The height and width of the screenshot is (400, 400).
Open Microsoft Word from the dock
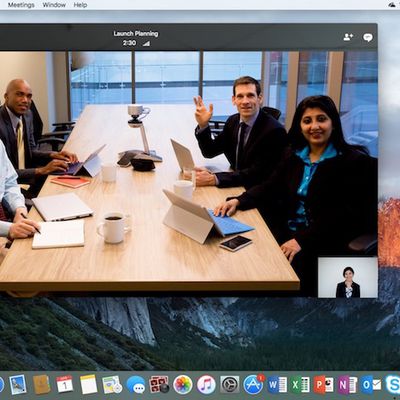pyautogui.click(x=277, y=385)
